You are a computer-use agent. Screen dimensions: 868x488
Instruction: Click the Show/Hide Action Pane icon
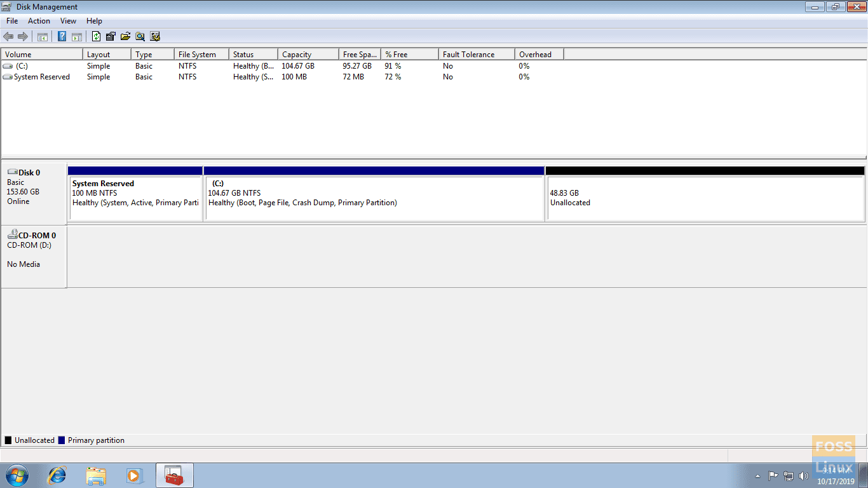76,36
